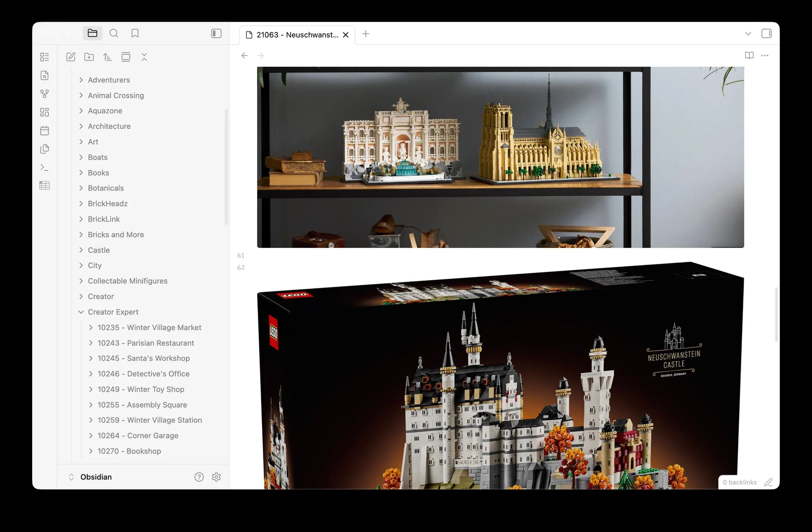This screenshot has height=532, width=812.
Task: Expand the Books folder
Action: point(98,173)
